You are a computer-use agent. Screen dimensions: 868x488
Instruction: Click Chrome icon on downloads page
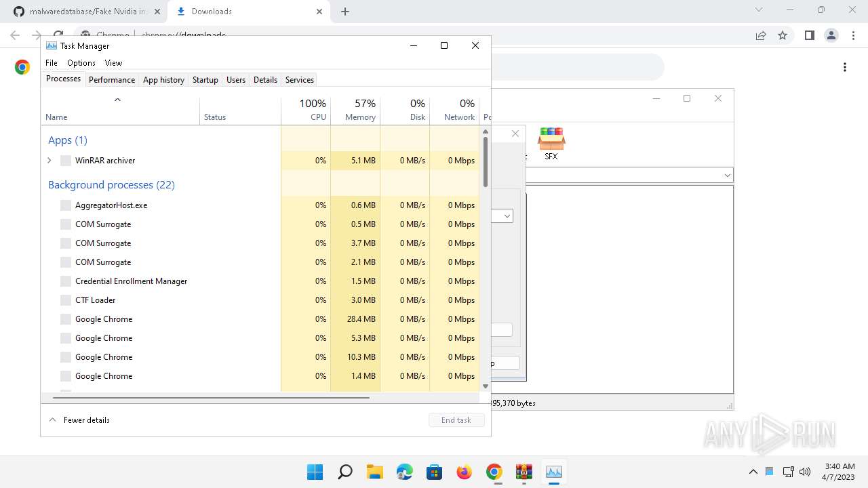point(22,67)
